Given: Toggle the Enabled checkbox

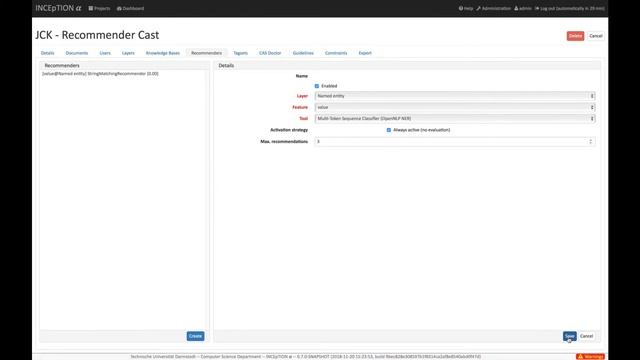Looking at the screenshot, I should pyautogui.click(x=317, y=86).
